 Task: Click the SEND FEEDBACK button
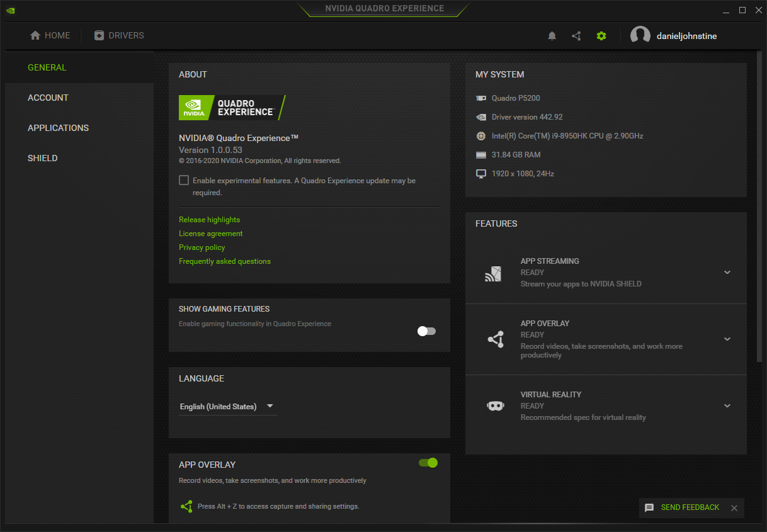pyautogui.click(x=690, y=507)
